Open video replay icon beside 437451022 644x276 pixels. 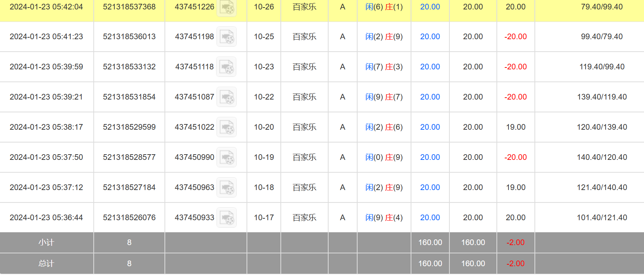pyautogui.click(x=227, y=127)
